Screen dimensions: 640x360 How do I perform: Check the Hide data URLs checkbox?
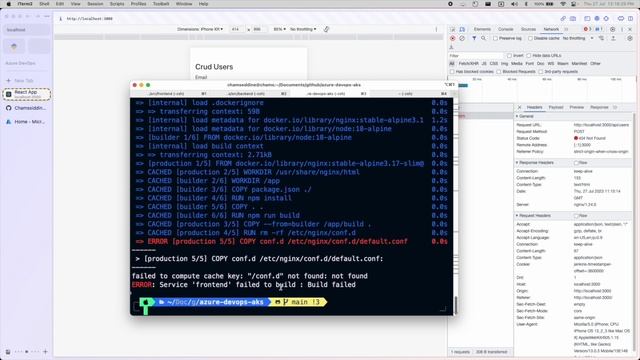tap(529, 56)
